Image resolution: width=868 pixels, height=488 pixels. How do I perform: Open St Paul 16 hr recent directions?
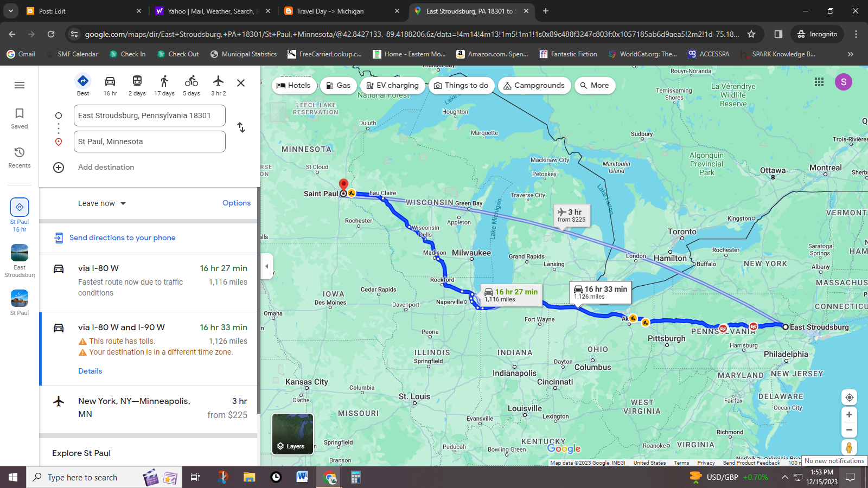click(20, 215)
